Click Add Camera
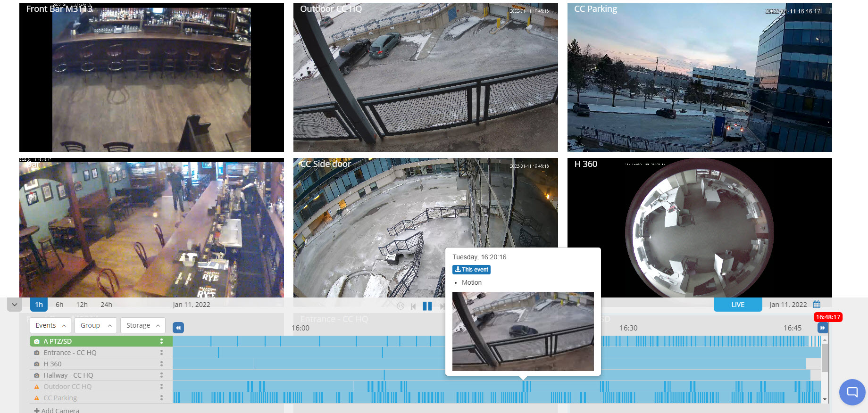This screenshot has width=868, height=413. [57, 410]
